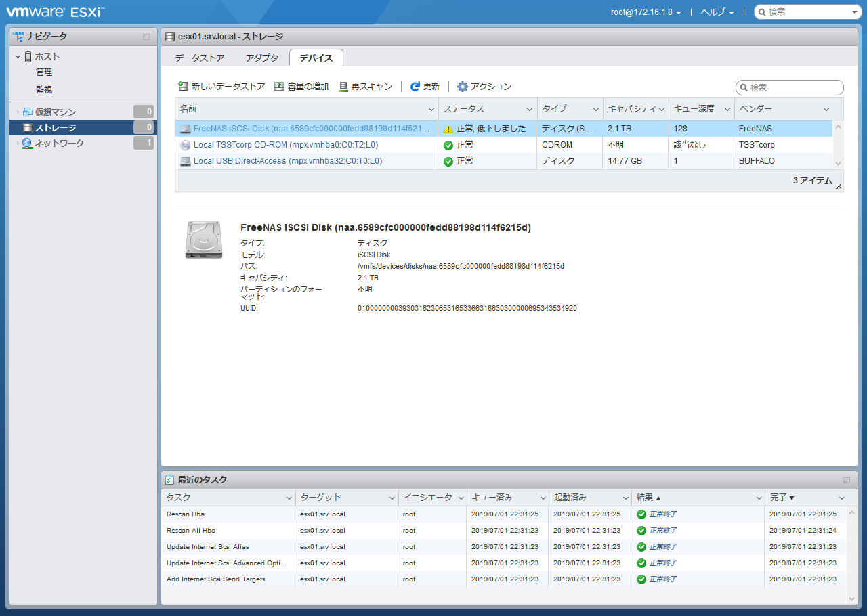
Task: Click the device table vertical scrollbar
Action: pyautogui.click(x=839, y=145)
